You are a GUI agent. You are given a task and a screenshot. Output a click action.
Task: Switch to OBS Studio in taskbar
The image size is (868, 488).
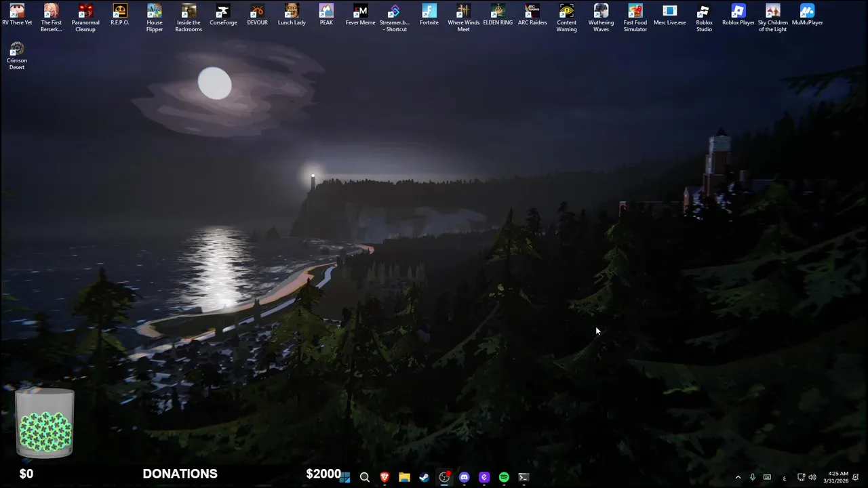coord(444,477)
